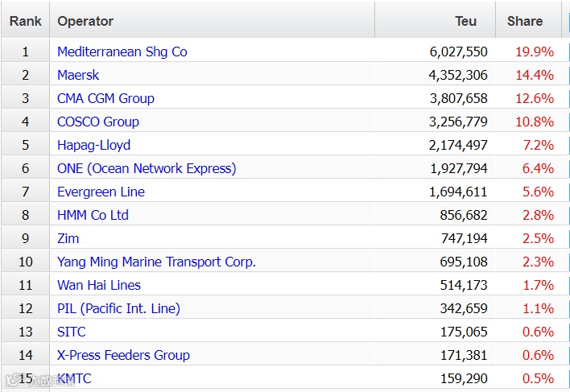Open the Evergreen Line link
Screen dimensions: 570x392
tap(101, 192)
